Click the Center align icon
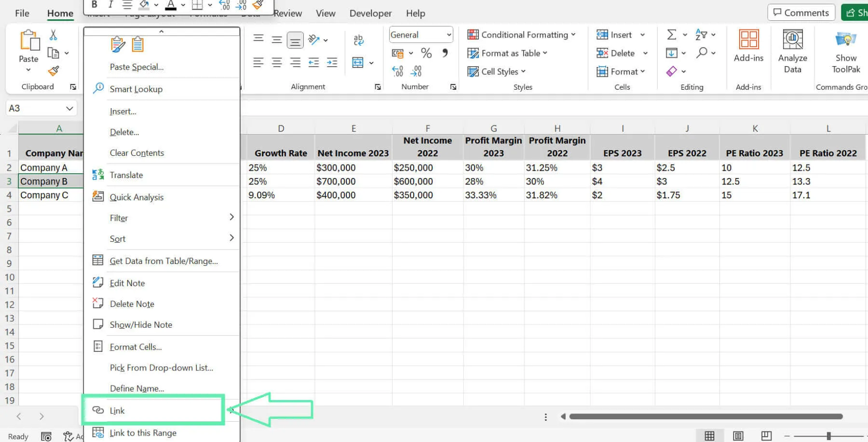 coord(277,62)
